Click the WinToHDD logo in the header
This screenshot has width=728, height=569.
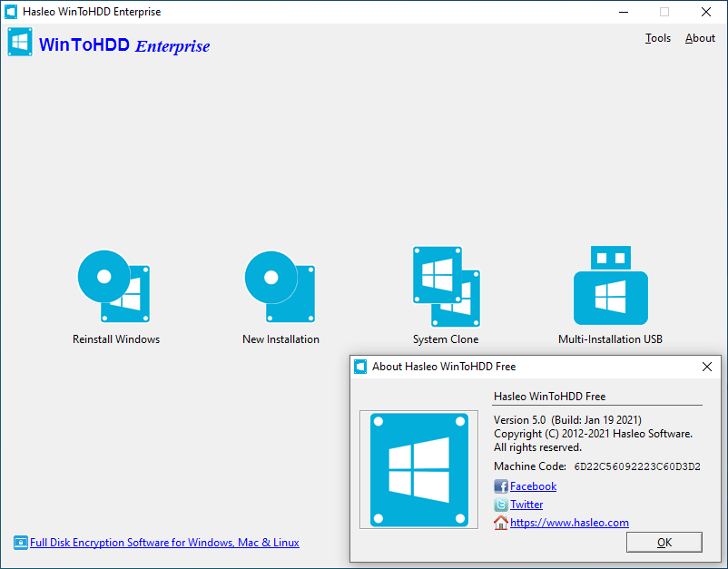20,42
